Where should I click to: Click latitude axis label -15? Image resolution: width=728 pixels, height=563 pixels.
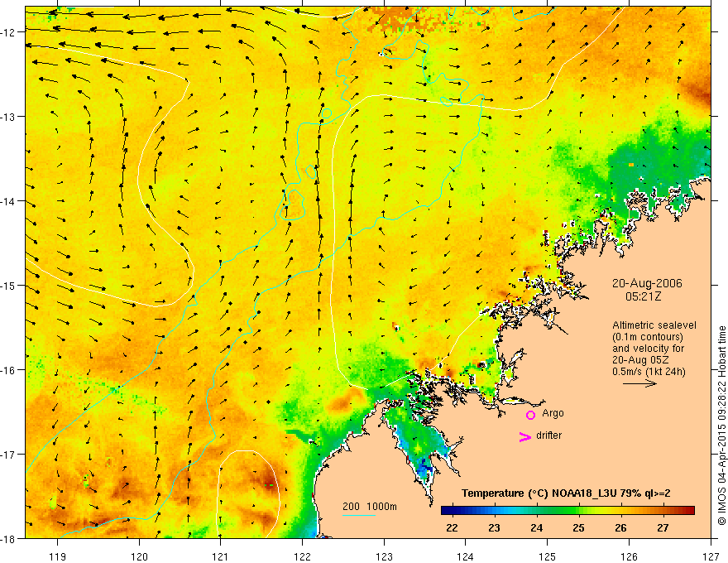point(8,286)
